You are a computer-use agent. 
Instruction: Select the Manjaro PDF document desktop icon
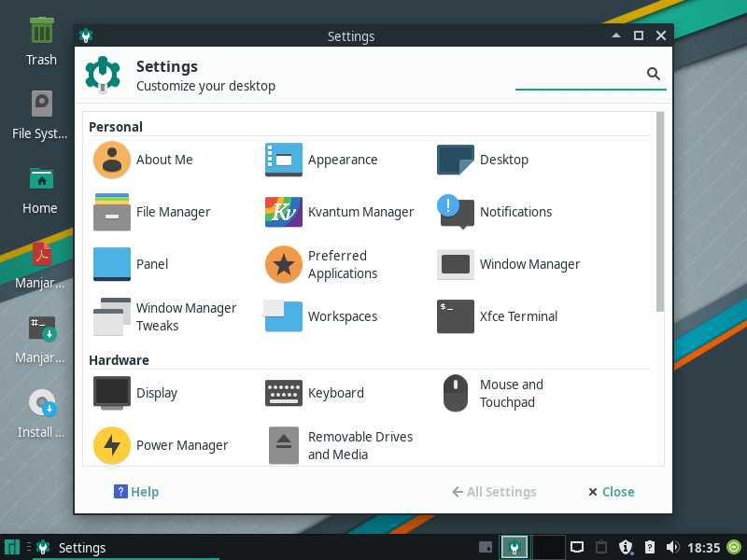(x=41, y=254)
